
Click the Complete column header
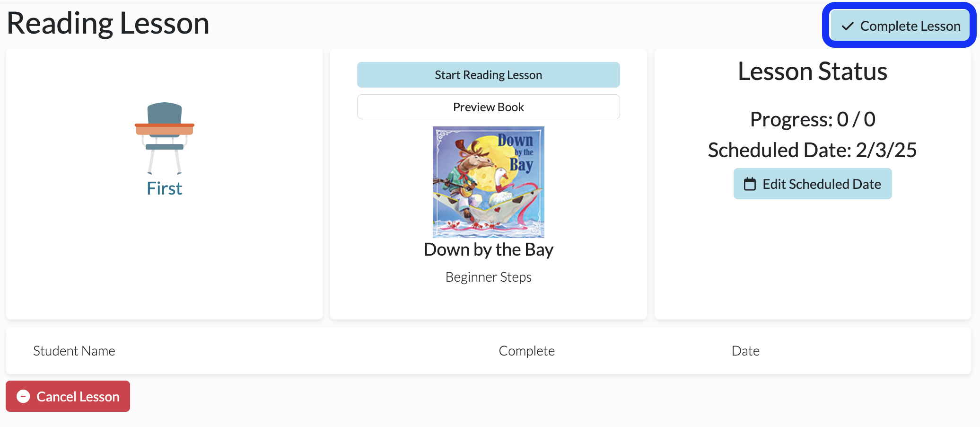coord(526,351)
